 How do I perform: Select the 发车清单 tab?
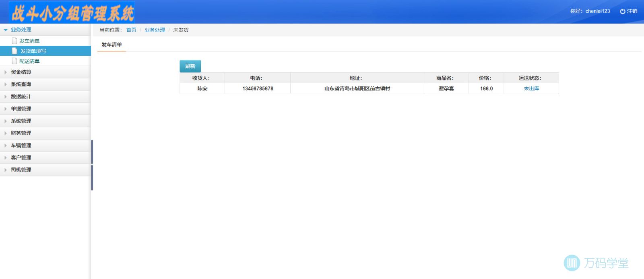click(x=111, y=45)
